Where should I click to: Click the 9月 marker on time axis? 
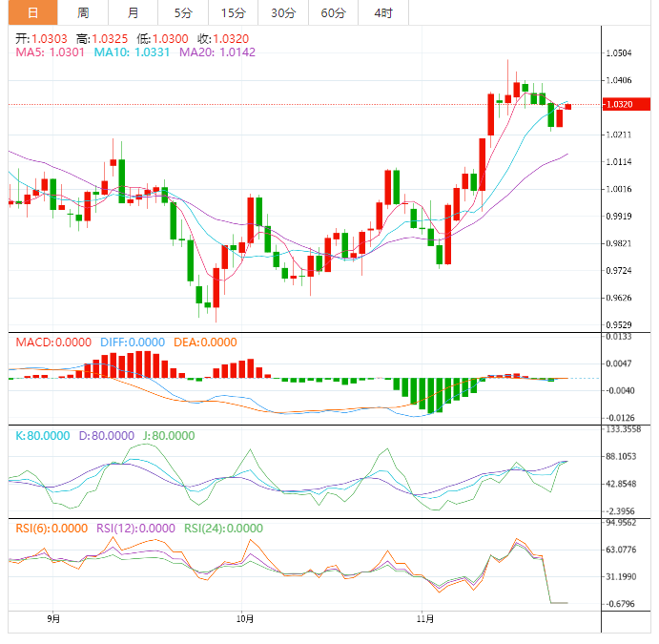(x=53, y=619)
